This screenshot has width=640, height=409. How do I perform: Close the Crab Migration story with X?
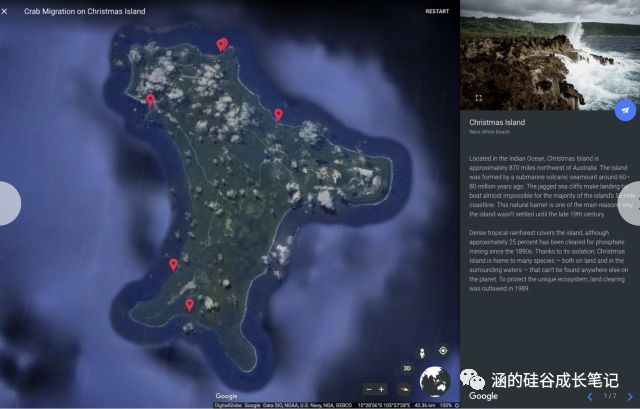pyautogui.click(x=8, y=11)
